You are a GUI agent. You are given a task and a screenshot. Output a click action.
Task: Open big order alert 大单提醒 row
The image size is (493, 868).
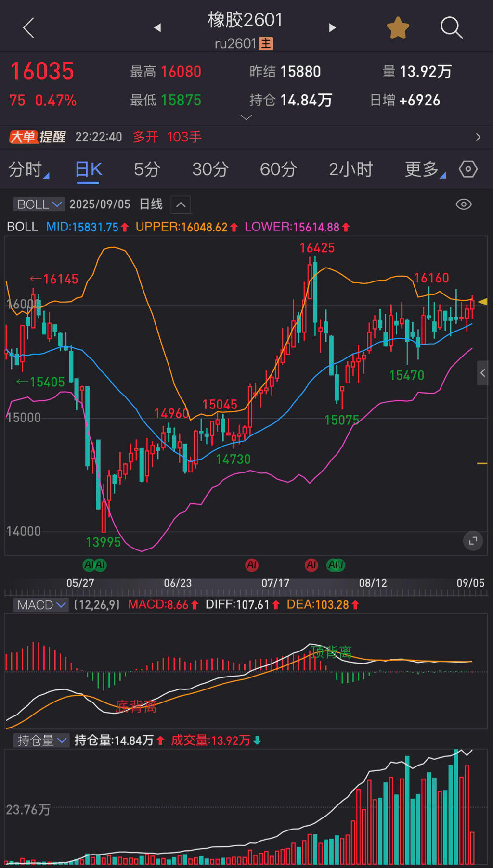pyautogui.click(x=246, y=137)
